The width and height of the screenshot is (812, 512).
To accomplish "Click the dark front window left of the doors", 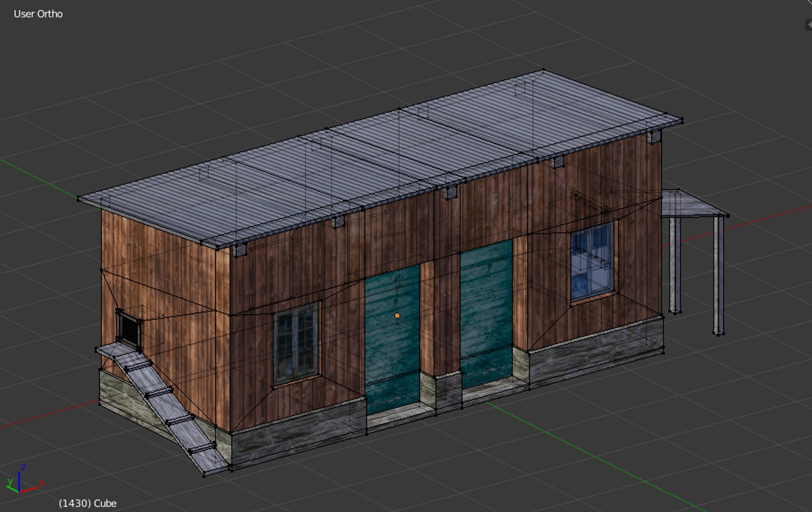I will [x=297, y=344].
